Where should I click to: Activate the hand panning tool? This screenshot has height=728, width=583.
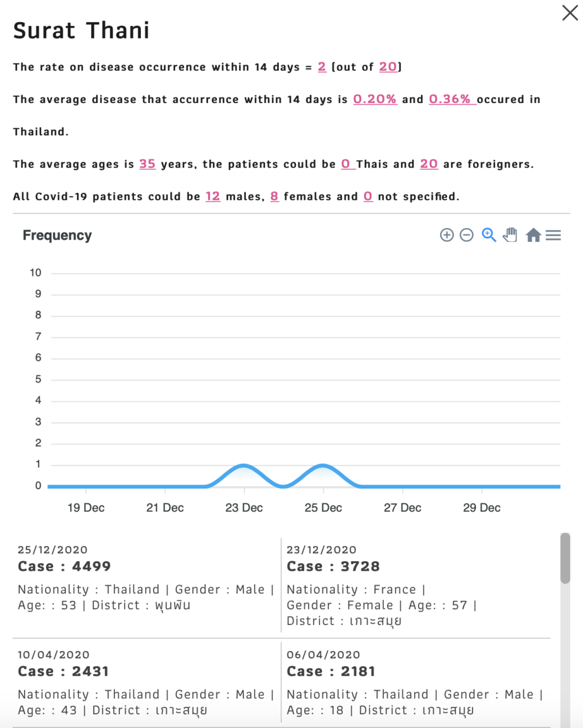[x=510, y=235]
